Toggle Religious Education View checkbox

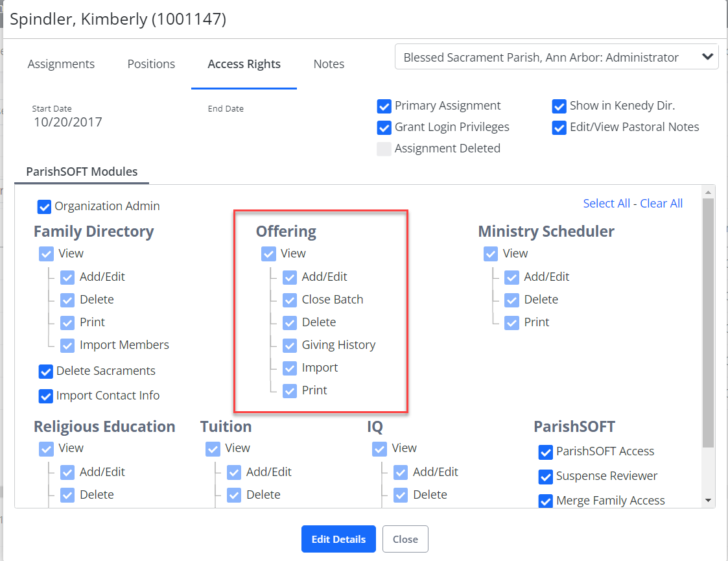click(x=46, y=449)
